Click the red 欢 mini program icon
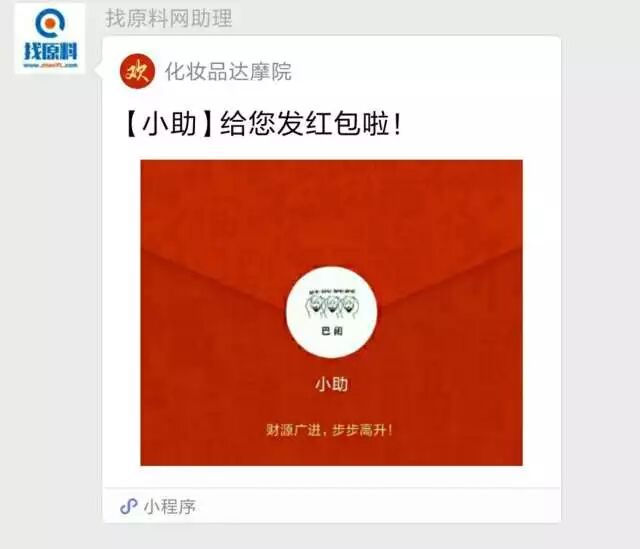Image resolution: width=640 pixels, height=549 pixels. pos(137,71)
